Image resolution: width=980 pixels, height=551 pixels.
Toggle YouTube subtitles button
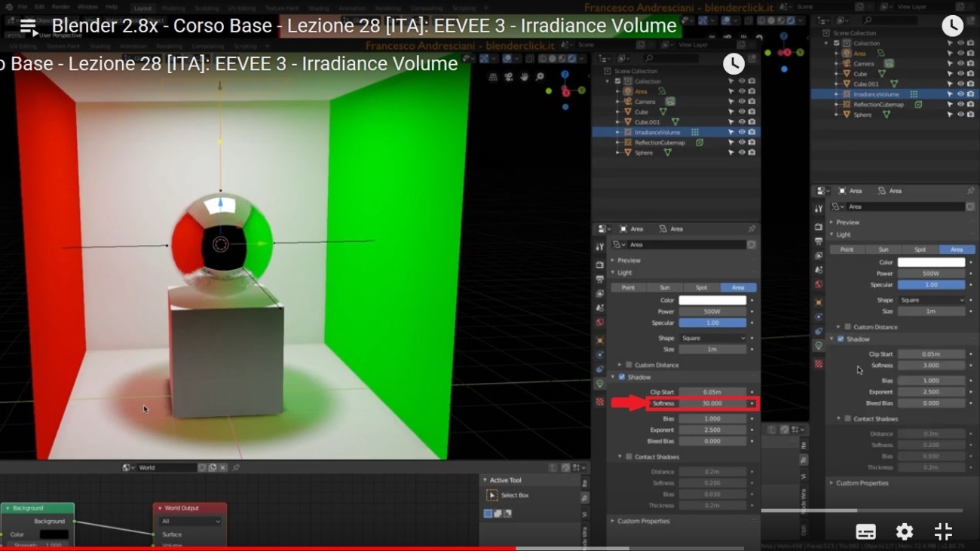(x=866, y=531)
